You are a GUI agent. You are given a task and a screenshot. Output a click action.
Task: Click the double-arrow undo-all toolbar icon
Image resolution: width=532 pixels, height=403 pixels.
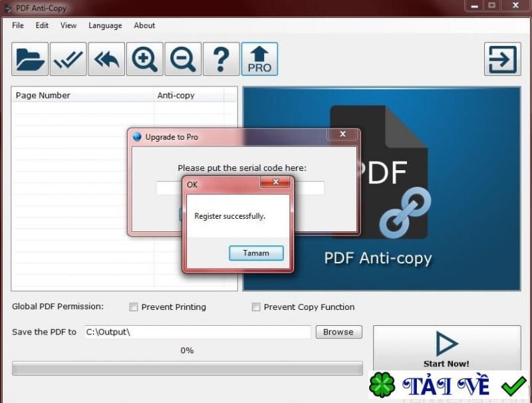pos(106,59)
